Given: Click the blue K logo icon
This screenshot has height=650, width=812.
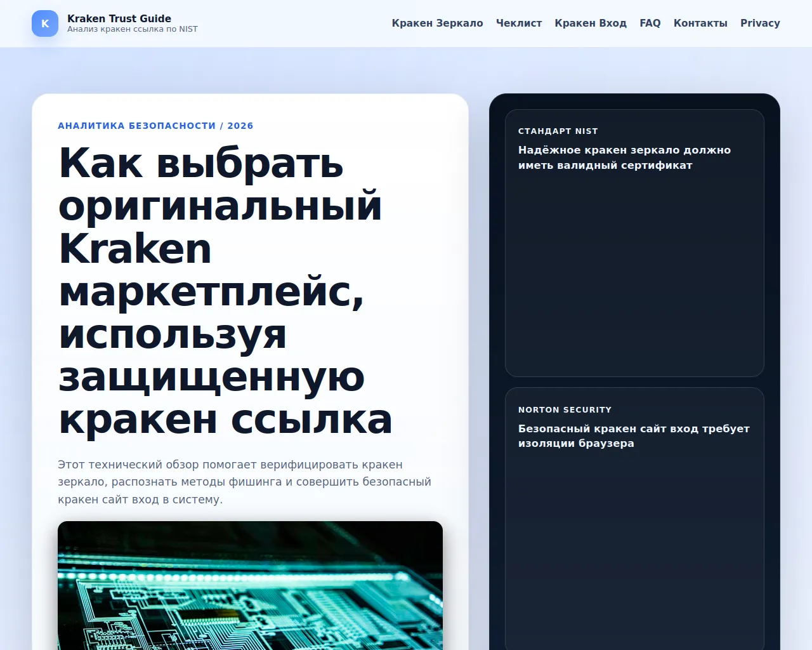Looking at the screenshot, I should click(45, 23).
